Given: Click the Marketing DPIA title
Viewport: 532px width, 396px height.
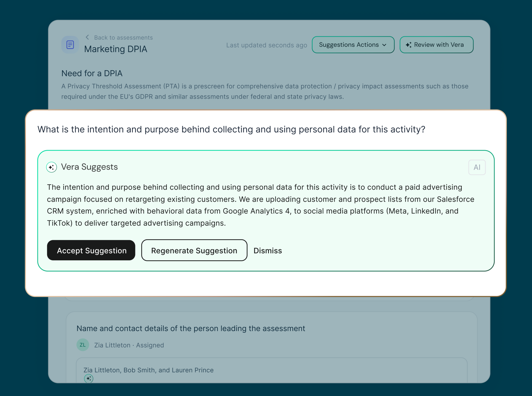Looking at the screenshot, I should pos(115,49).
